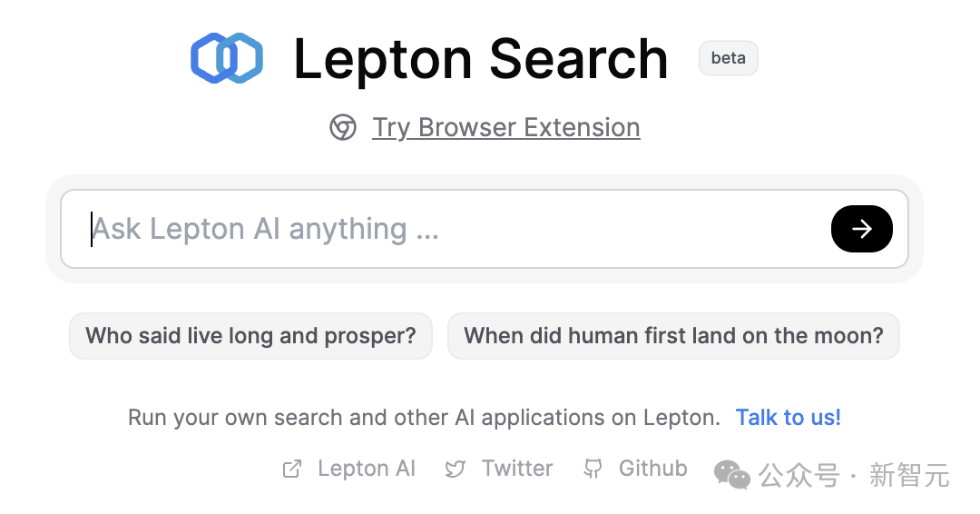Screen dimensions: 980x514
Task: Open the Try Browser Extension link
Action: pos(505,128)
